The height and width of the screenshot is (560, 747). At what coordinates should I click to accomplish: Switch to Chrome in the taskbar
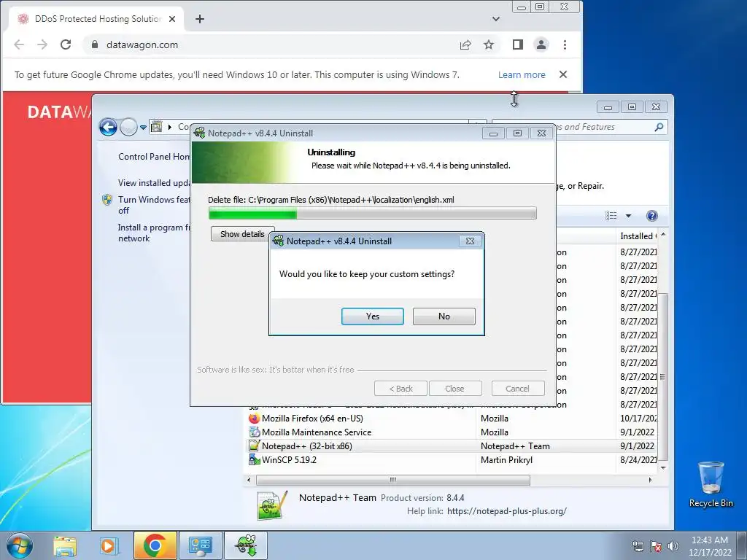tap(155, 545)
